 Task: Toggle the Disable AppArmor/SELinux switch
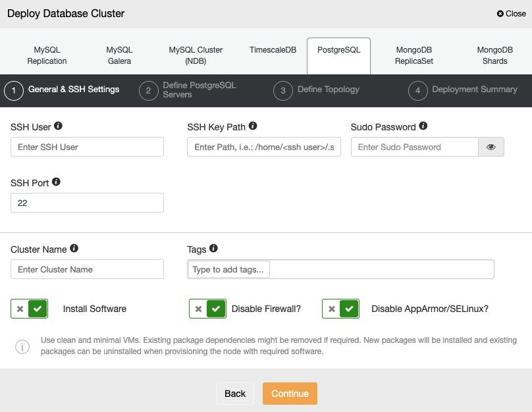coord(340,309)
